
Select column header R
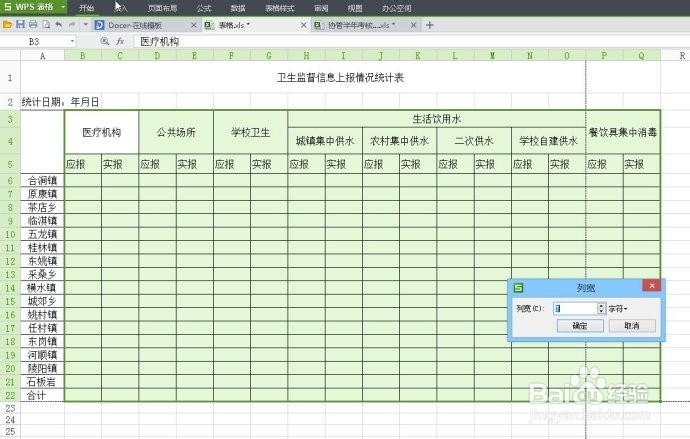(675, 55)
